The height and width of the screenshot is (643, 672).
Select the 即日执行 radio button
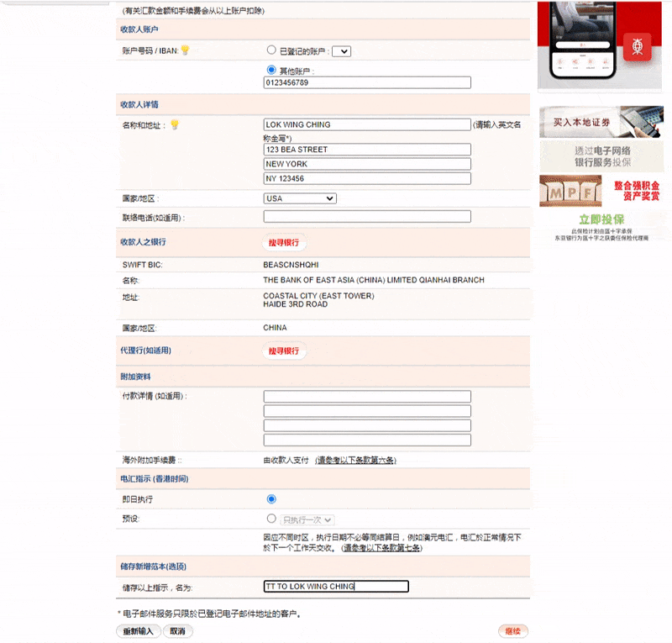click(x=271, y=499)
